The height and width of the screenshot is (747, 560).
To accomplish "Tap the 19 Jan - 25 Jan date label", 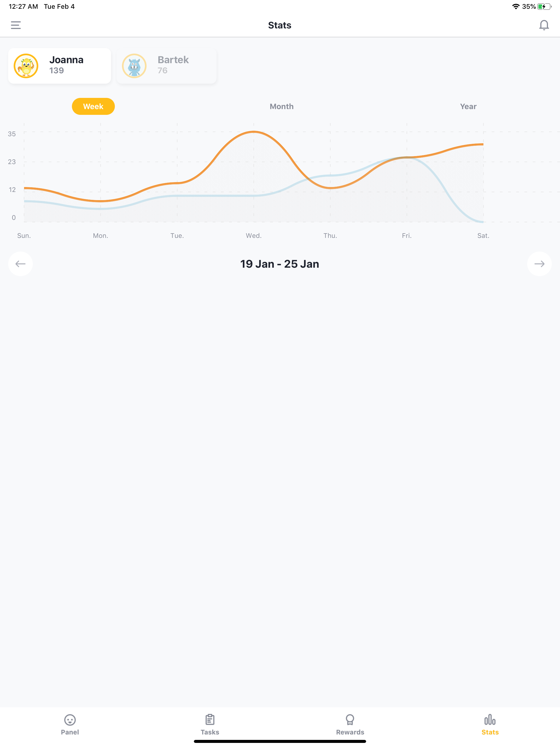I will click(x=280, y=264).
